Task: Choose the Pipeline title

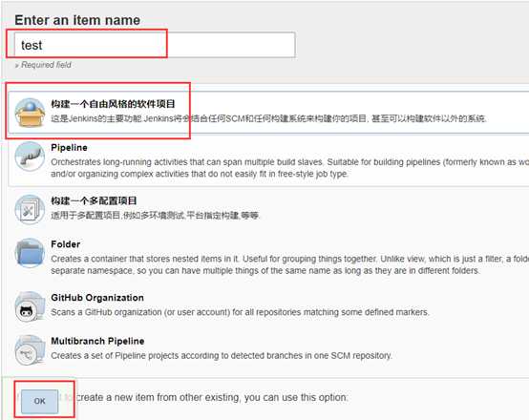Action: pyautogui.click(x=69, y=147)
